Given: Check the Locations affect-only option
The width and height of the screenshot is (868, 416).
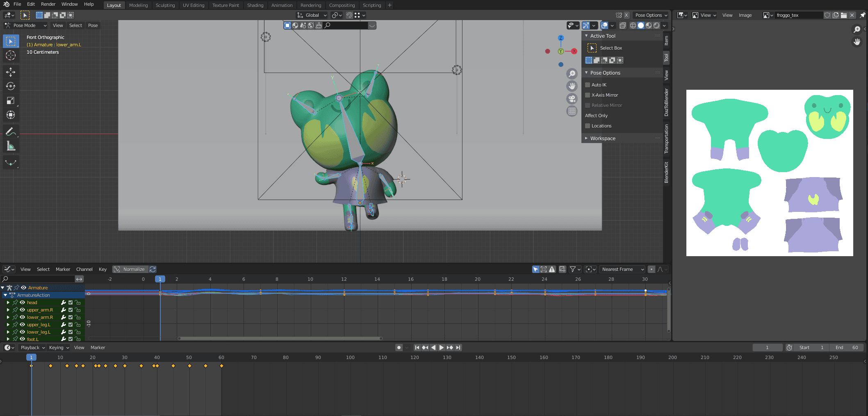Looking at the screenshot, I should tap(588, 126).
